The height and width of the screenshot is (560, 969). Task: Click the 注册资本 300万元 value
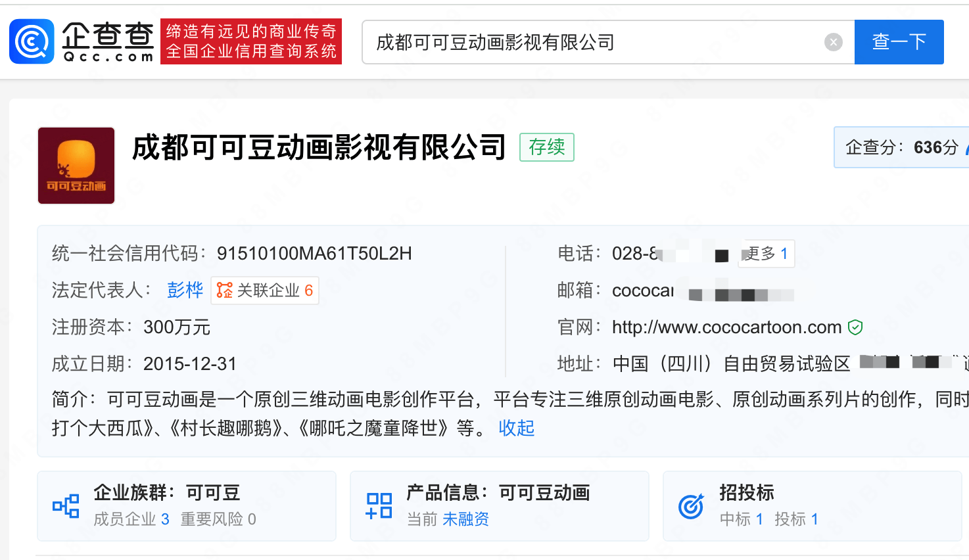click(177, 327)
